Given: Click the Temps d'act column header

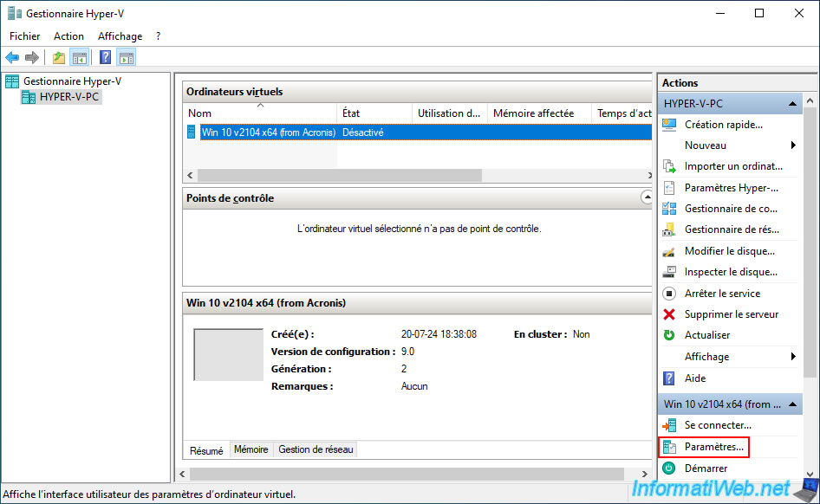Looking at the screenshot, I should (x=623, y=113).
